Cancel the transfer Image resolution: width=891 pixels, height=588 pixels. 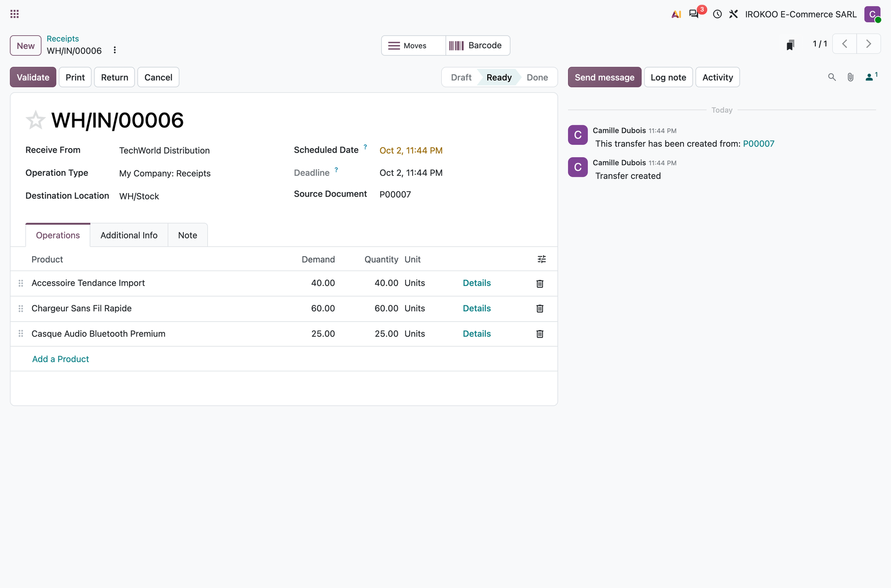tap(158, 77)
